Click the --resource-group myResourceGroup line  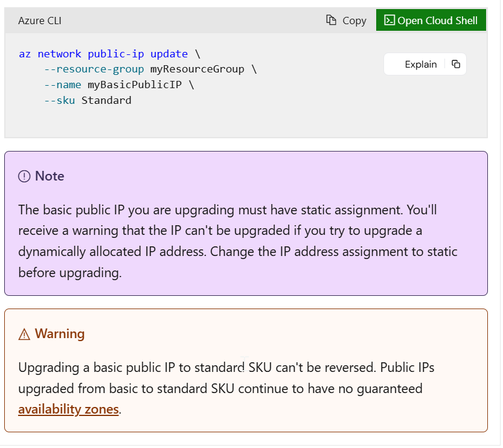149,69
